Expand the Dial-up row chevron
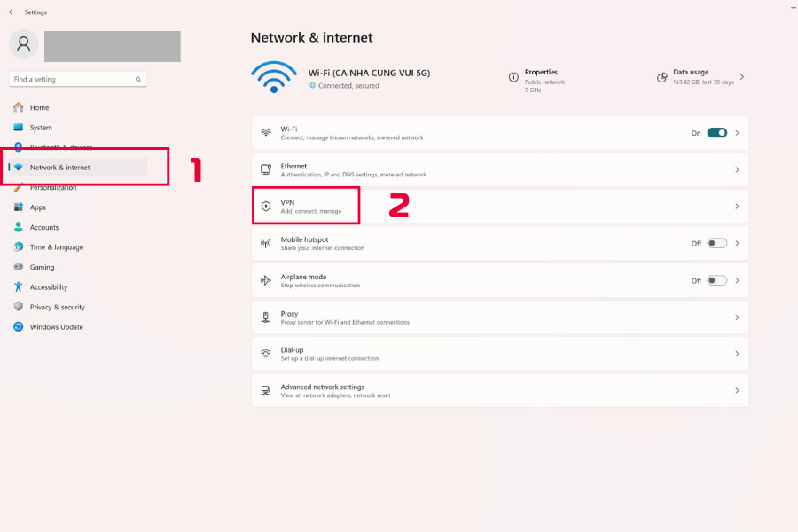This screenshot has width=798, height=532. pyautogui.click(x=737, y=354)
